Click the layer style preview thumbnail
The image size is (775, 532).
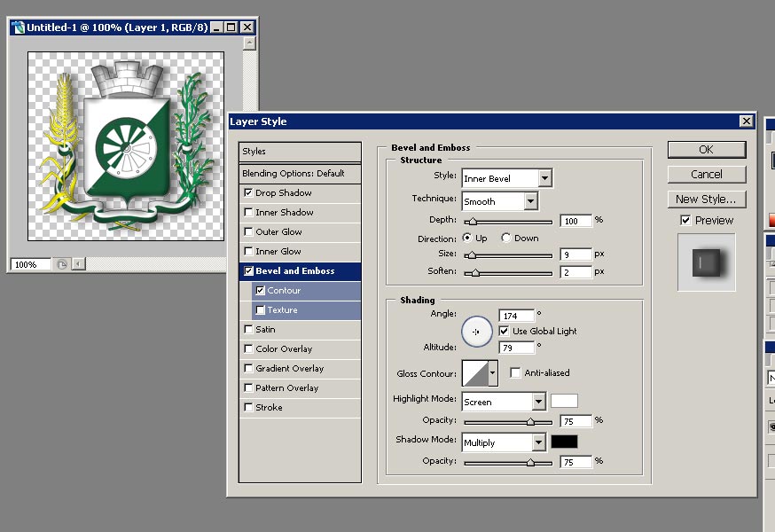(x=706, y=262)
